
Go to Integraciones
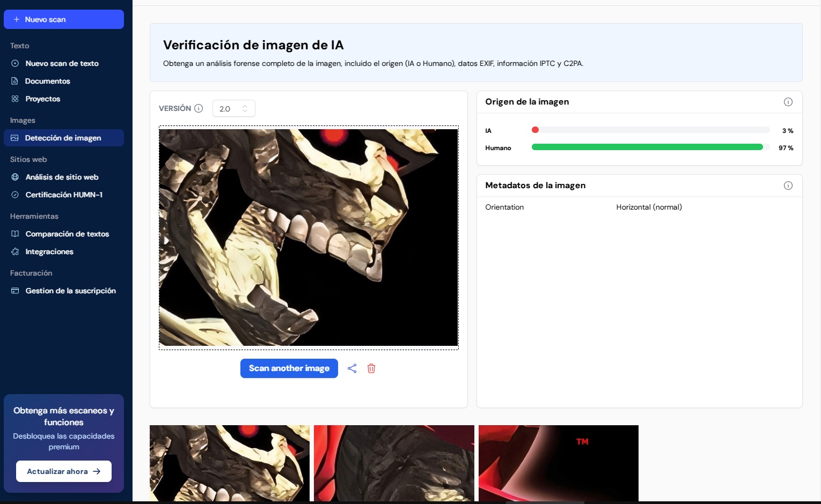pyautogui.click(x=49, y=251)
